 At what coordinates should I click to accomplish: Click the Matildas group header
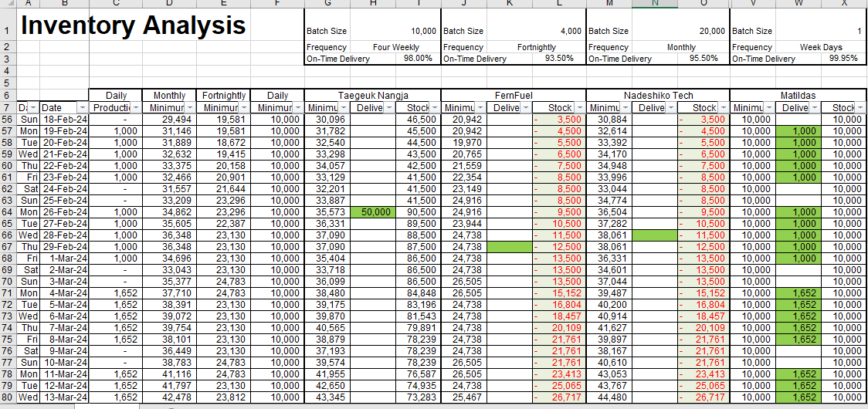[798, 95]
